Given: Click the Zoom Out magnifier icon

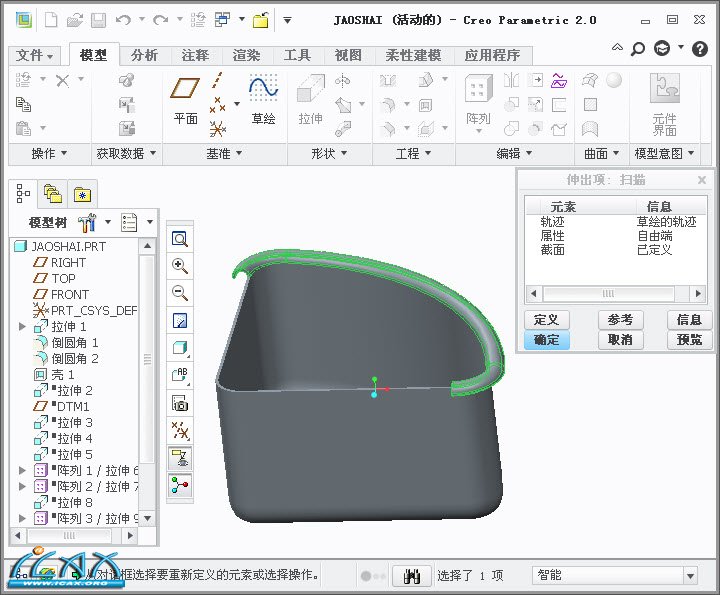Looking at the screenshot, I should point(180,293).
